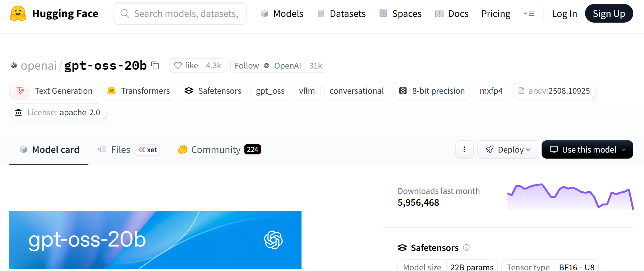
Task: Click the BF16 · U8 tensor type value
Action: tap(577, 267)
